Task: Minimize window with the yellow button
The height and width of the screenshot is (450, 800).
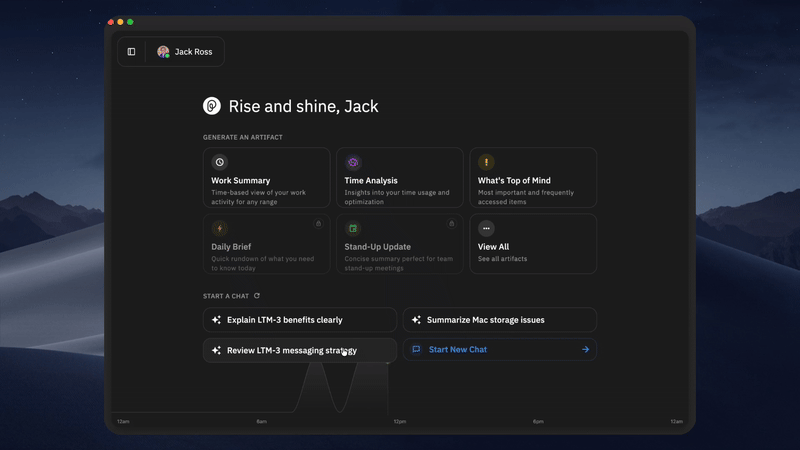Action: tap(120, 22)
